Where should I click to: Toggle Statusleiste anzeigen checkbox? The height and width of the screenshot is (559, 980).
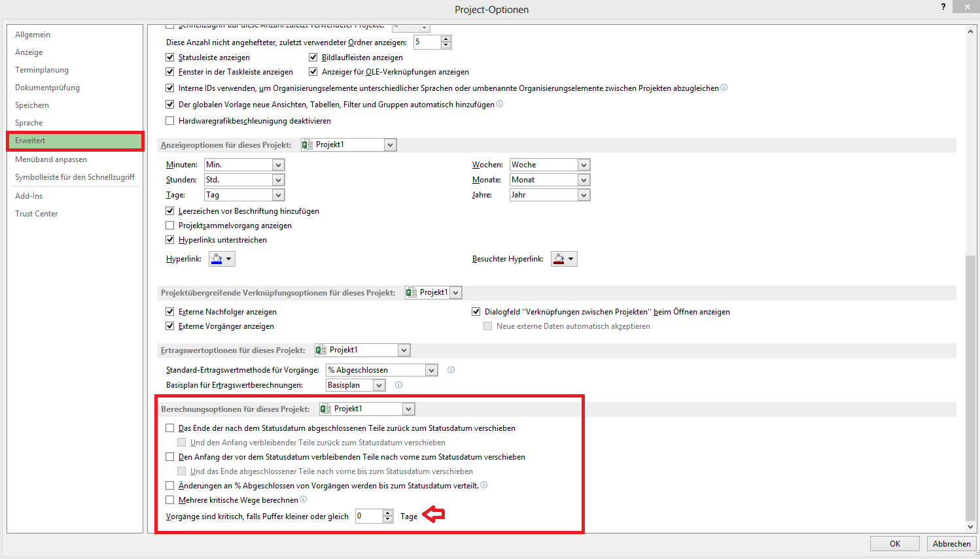[170, 58]
